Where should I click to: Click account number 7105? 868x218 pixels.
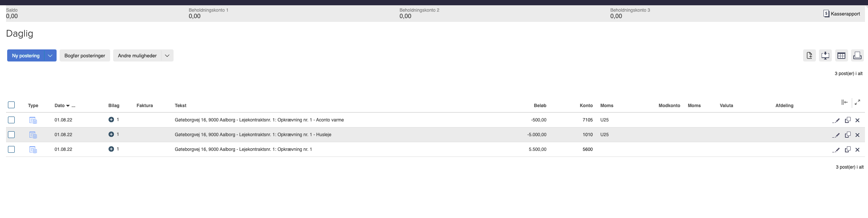point(588,120)
